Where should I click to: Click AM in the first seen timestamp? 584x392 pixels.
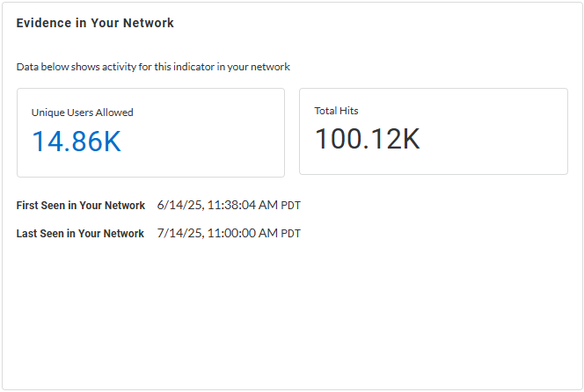(x=268, y=206)
